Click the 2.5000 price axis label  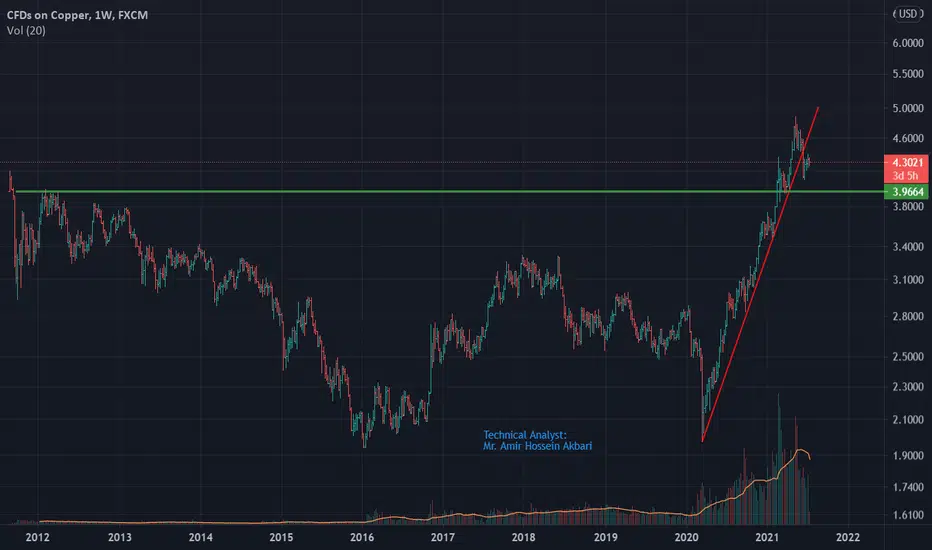908,357
